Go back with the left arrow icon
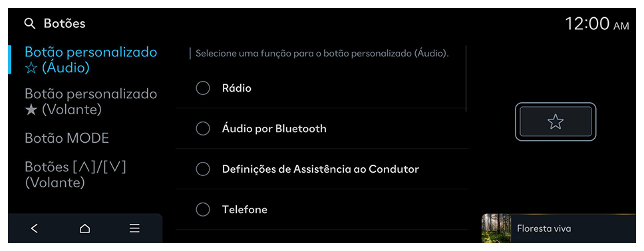Screen dimensions: 644x251 coord(35,228)
